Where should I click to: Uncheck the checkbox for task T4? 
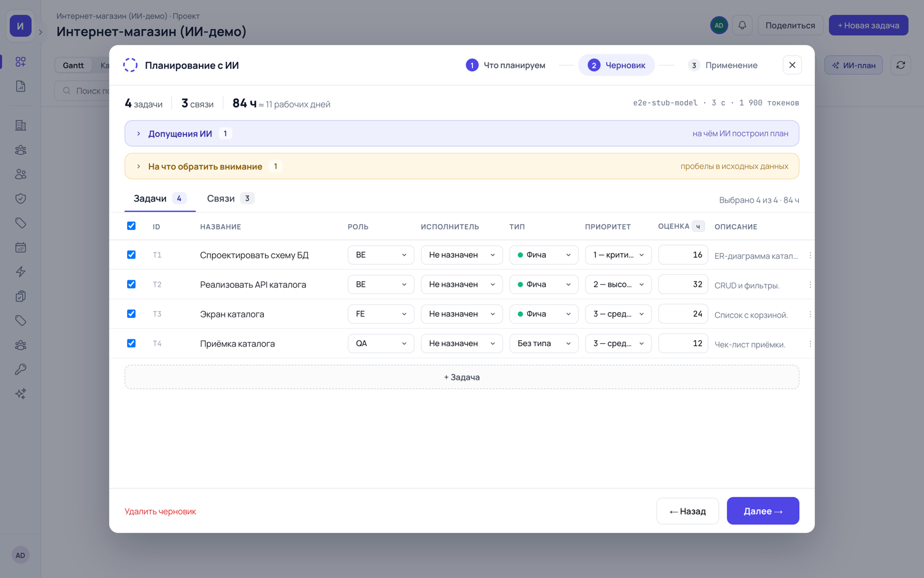coord(131,343)
